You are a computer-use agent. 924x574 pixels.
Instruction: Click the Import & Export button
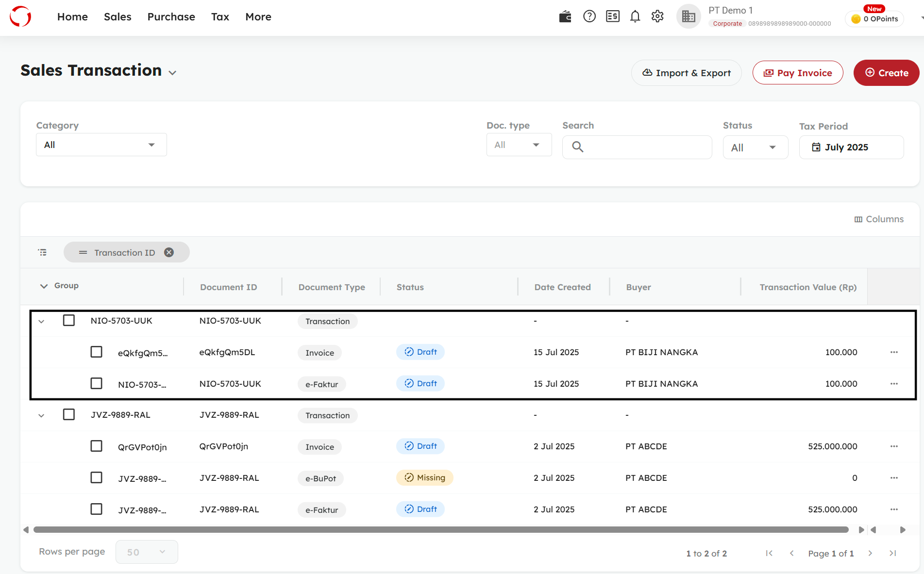tap(686, 73)
